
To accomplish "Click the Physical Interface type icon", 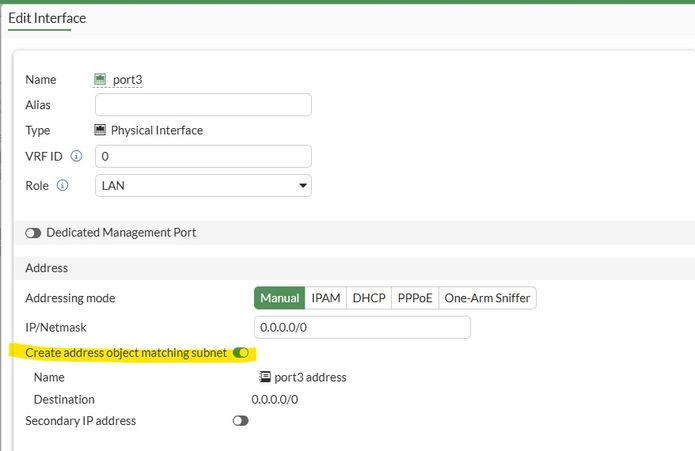I will click(x=100, y=130).
